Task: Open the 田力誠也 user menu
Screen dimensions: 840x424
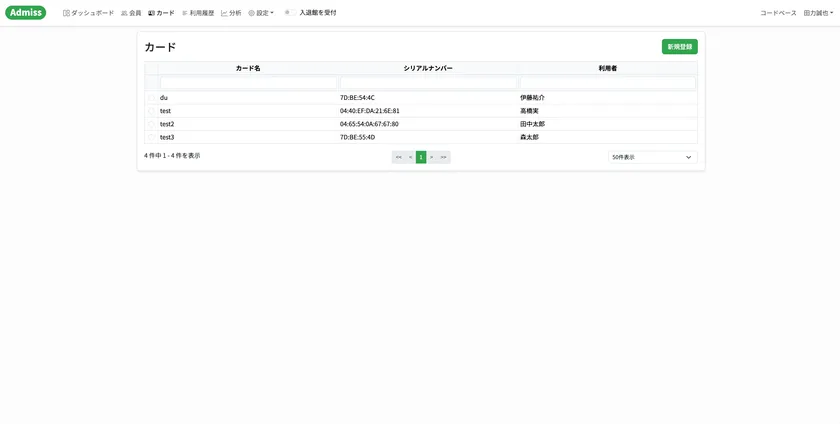Action: click(818, 13)
